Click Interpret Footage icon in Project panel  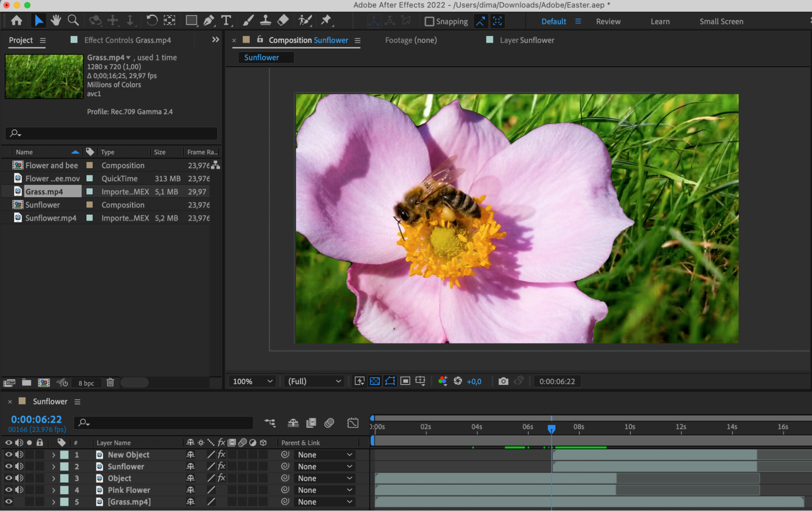coord(9,383)
